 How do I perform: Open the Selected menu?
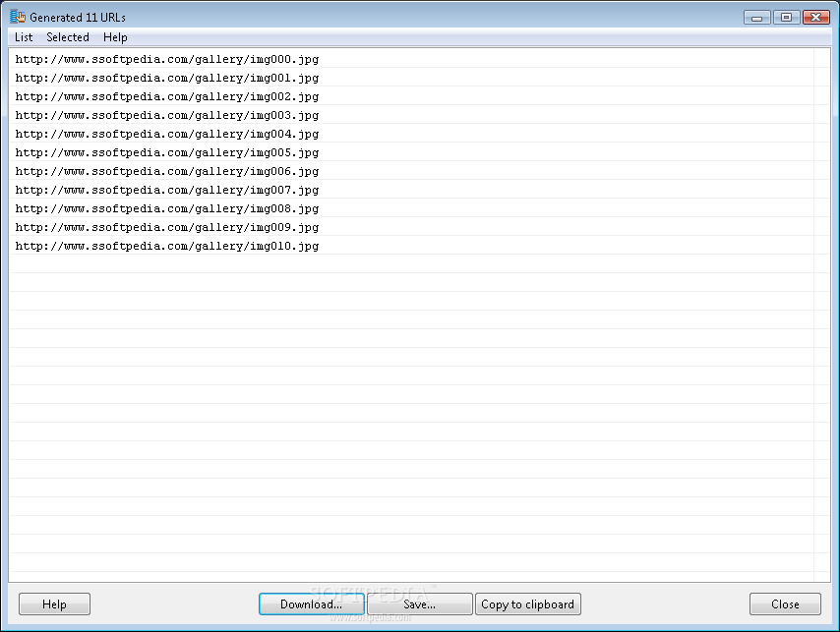point(68,37)
